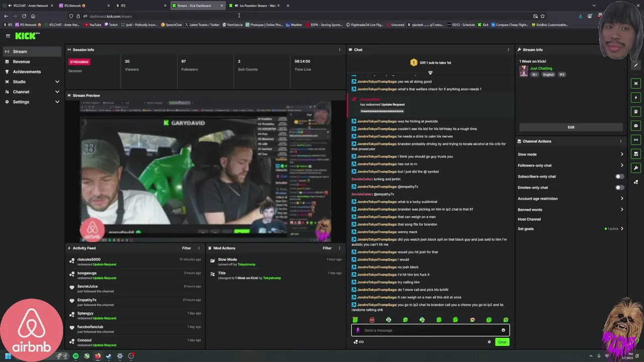The height and width of the screenshot is (362, 644).
Task: Open Mod Actions three-dot menu
Action: [340, 248]
